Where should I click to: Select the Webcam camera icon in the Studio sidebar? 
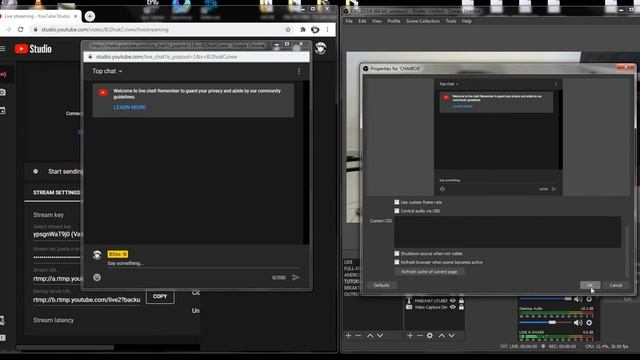3,93
